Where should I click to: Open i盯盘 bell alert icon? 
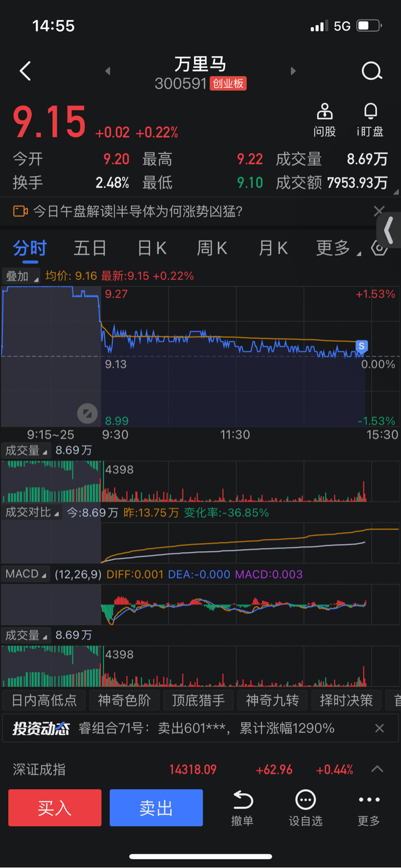(x=370, y=120)
